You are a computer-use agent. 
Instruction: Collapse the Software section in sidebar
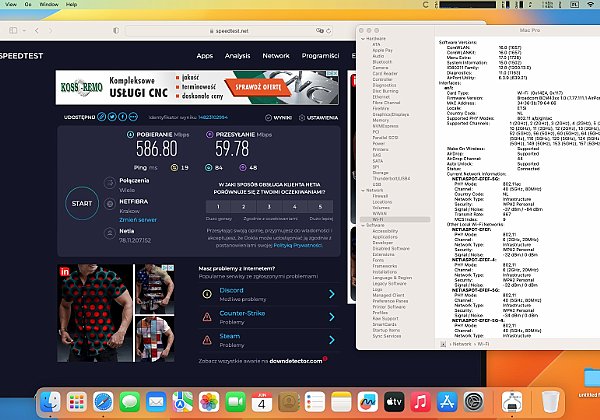click(x=363, y=226)
